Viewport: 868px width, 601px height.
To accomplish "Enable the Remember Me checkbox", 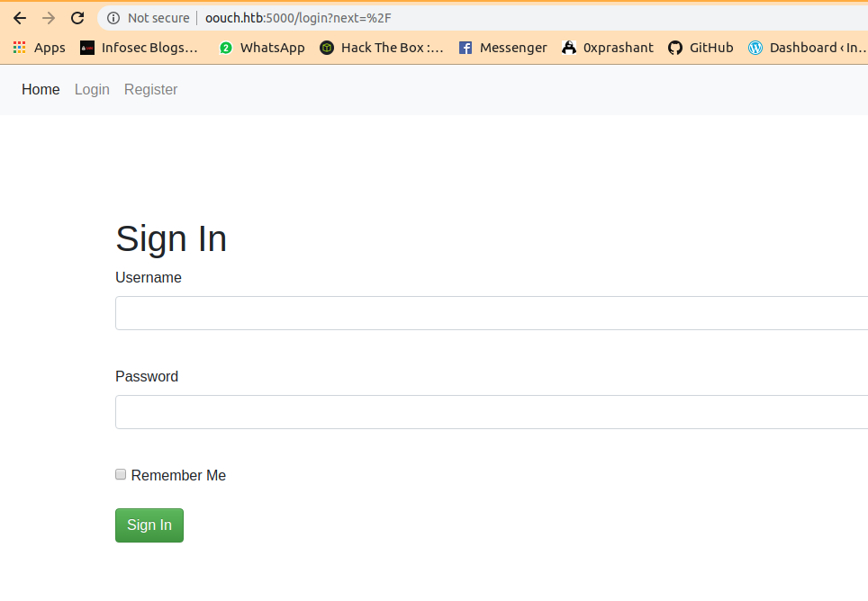I will [121, 474].
